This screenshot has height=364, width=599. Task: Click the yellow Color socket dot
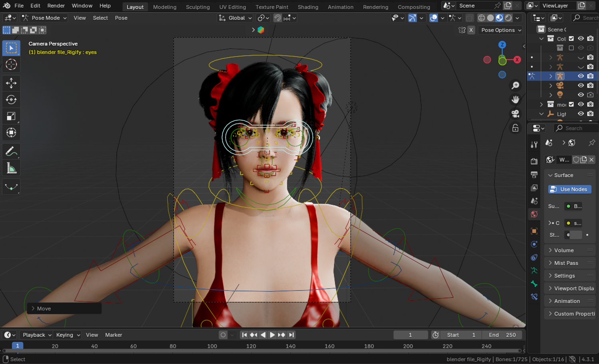pyautogui.click(x=568, y=223)
